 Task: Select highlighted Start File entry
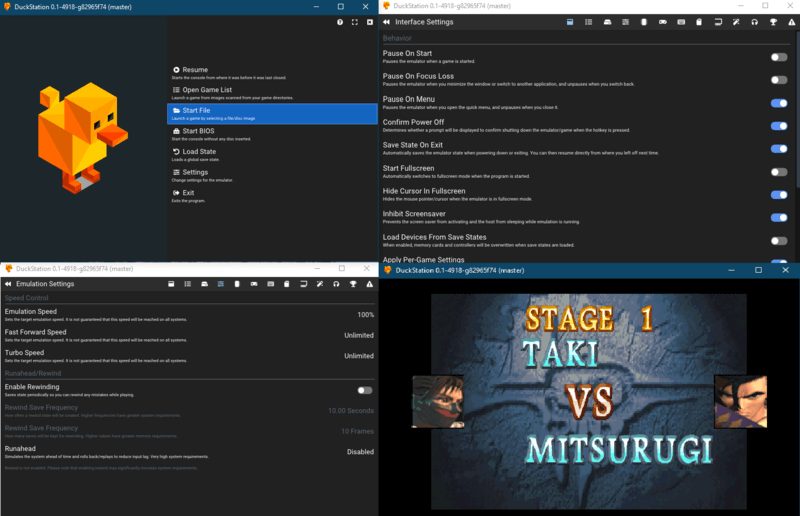point(272,114)
